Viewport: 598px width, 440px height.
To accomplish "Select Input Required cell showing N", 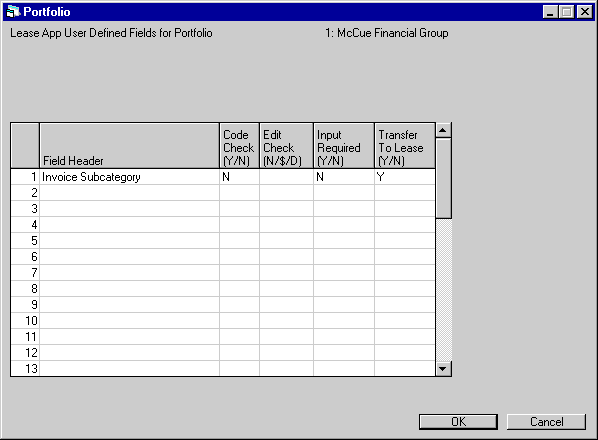I will click(344, 177).
